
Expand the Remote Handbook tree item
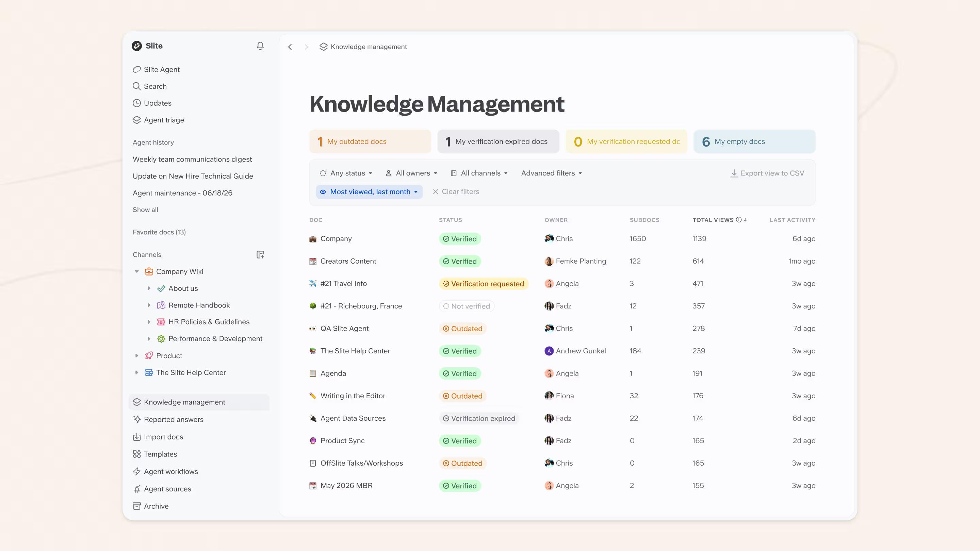[149, 305]
